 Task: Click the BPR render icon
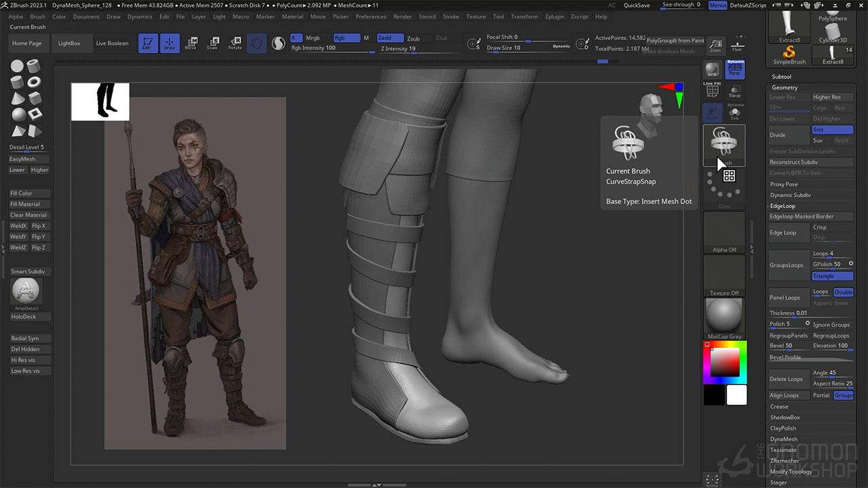coord(712,68)
